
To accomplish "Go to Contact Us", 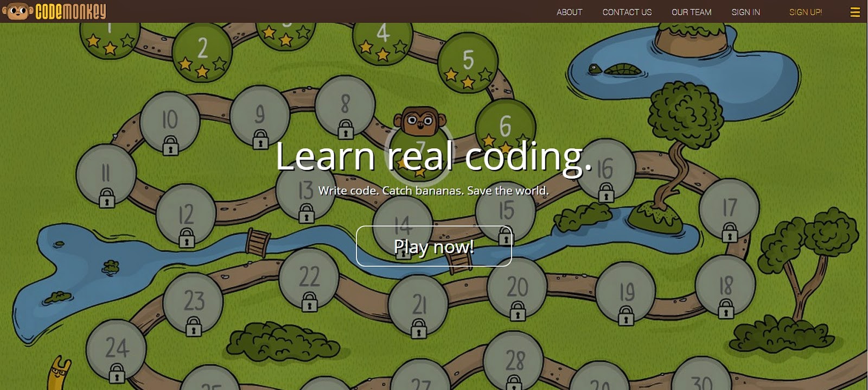I will (627, 12).
